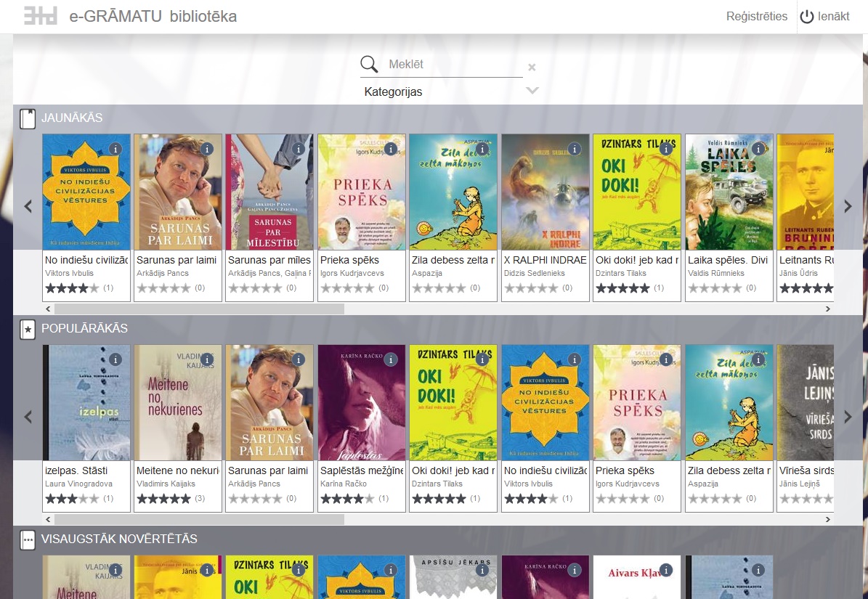Viewport: 868px width, 599px height.
Task: Show info for Laika spēles book
Action: tap(758, 149)
